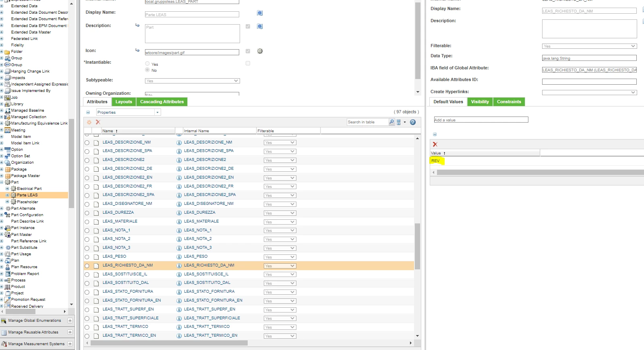Open the Properties view dropdown
The width and height of the screenshot is (644, 350).
coord(157,112)
